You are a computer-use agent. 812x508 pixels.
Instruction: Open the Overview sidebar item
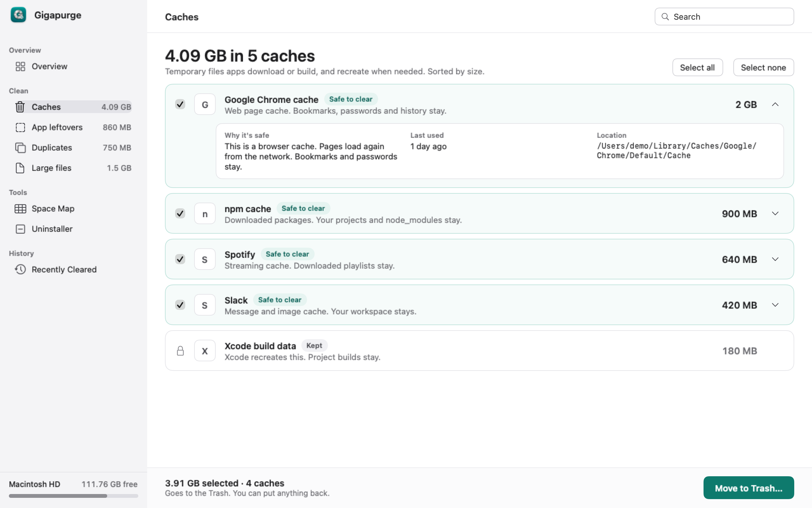click(x=73, y=67)
